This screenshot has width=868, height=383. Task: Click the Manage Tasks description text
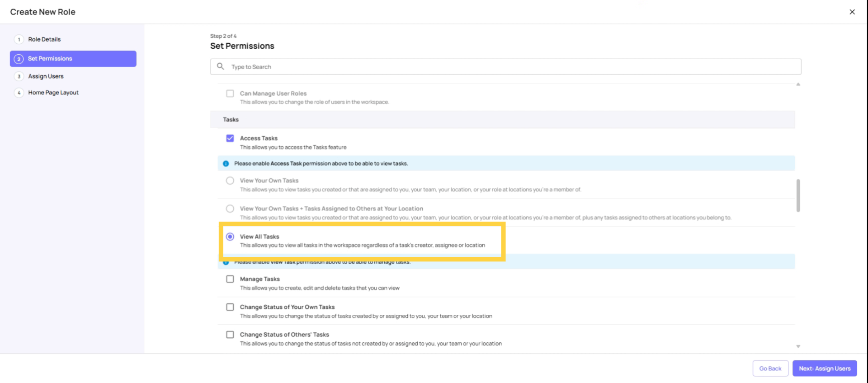[x=320, y=288]
